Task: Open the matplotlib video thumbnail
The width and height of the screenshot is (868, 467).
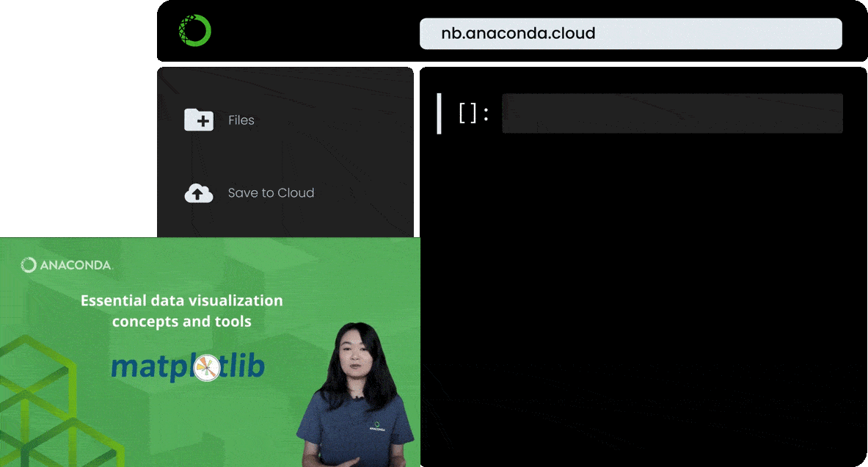Action: 210,352
